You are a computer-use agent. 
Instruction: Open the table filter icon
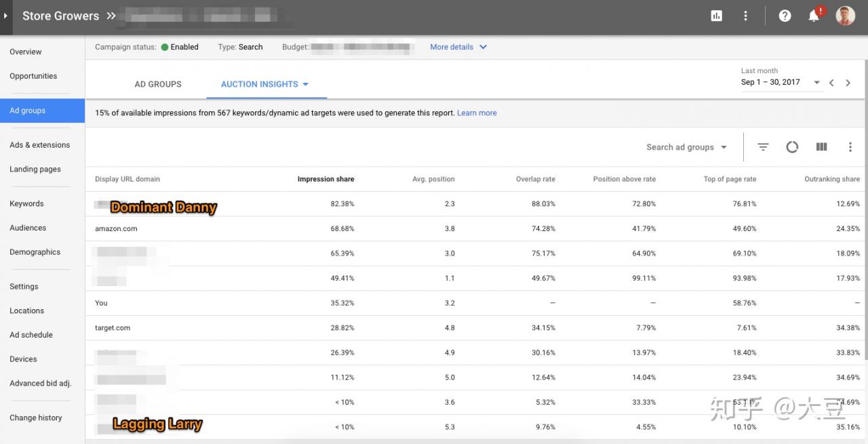point(763,147)
